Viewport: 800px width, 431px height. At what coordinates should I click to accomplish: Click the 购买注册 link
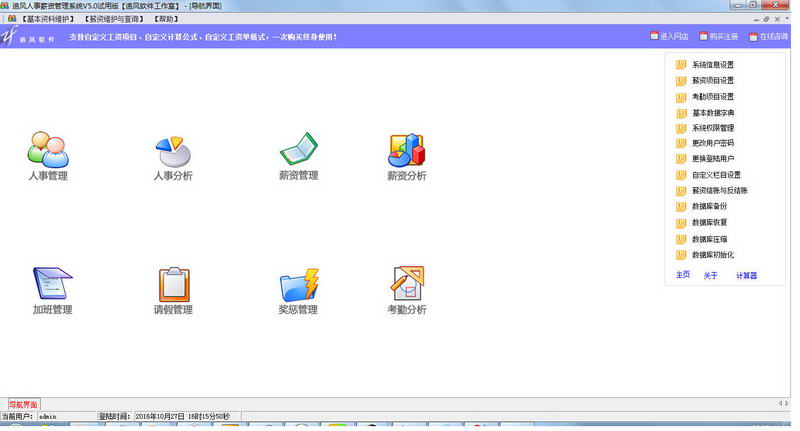pos(718,36)
